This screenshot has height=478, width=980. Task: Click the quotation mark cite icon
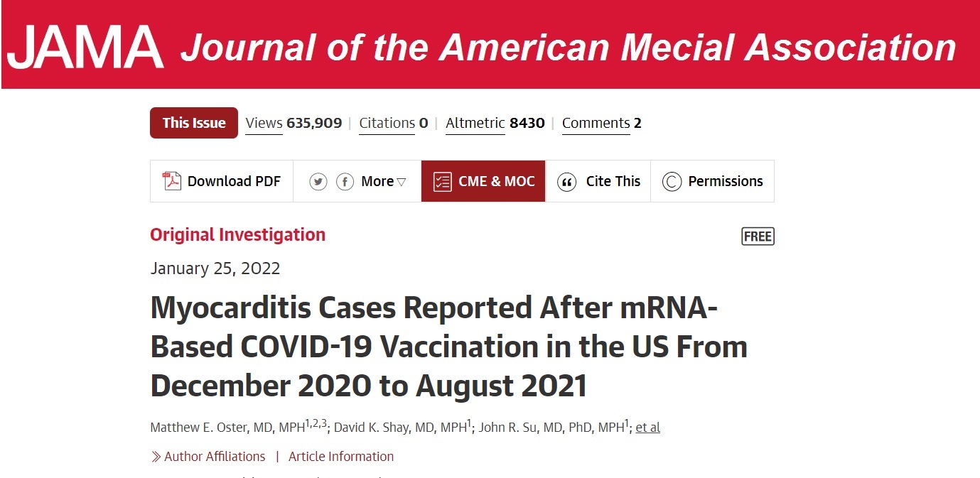point(566,182)
